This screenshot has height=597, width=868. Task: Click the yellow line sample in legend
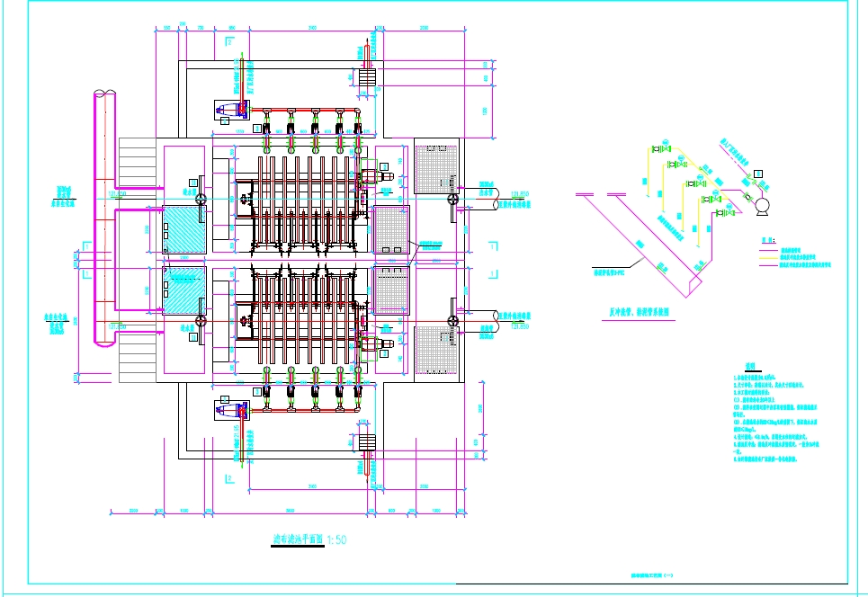(768, 257)
